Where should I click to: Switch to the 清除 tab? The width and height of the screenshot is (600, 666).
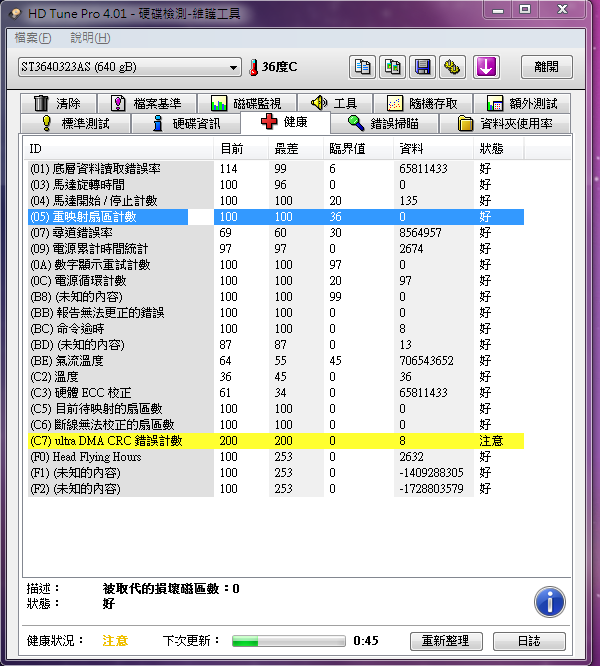click(58, 103)
